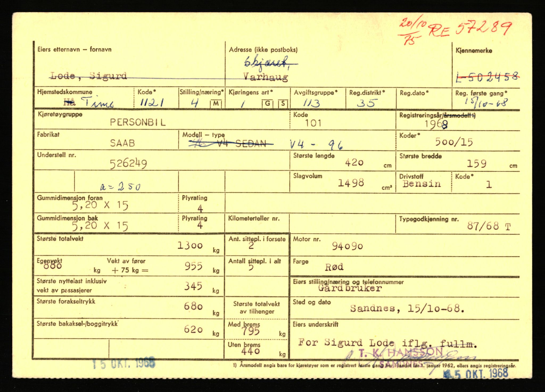This screenshot has width=545, height=392.
Task: Click the trailer weight without brakes 440
Action: 250,351
